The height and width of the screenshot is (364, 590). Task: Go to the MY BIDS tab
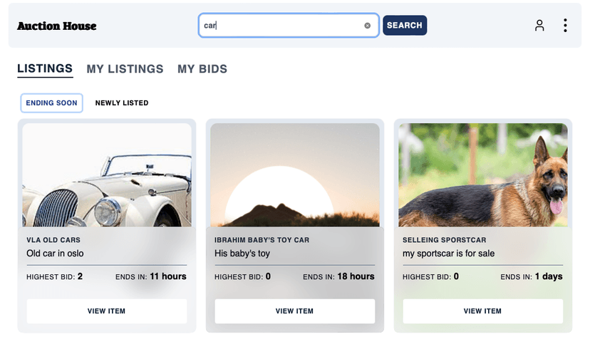point(202,69)
